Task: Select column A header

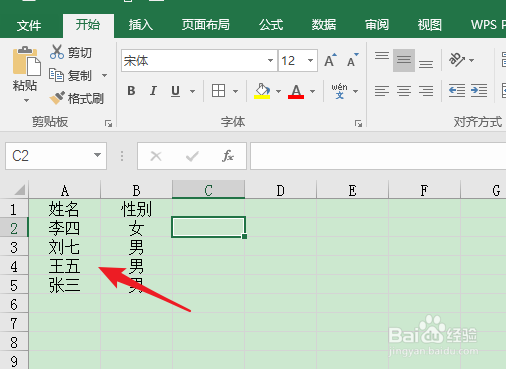Action: tap(65, 190)
